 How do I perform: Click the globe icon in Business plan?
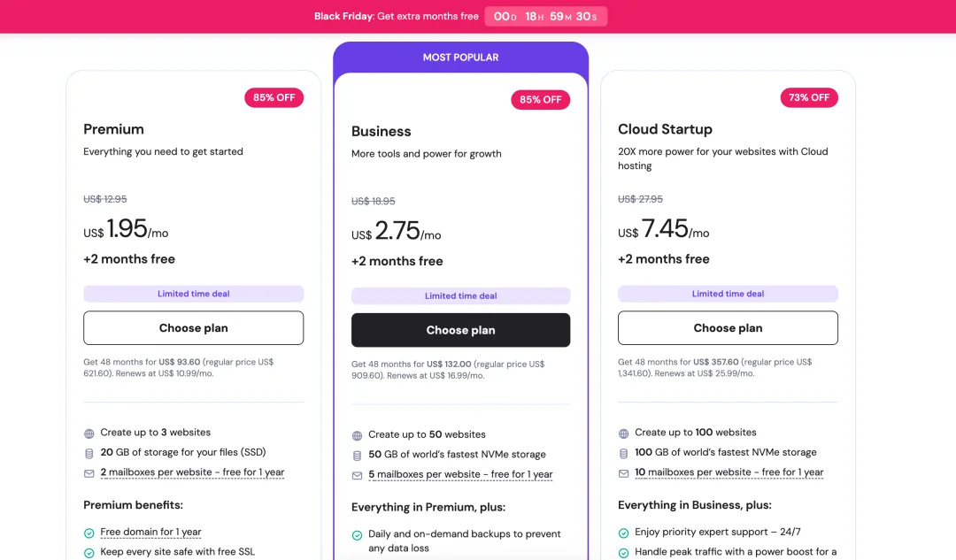point(357,435)
